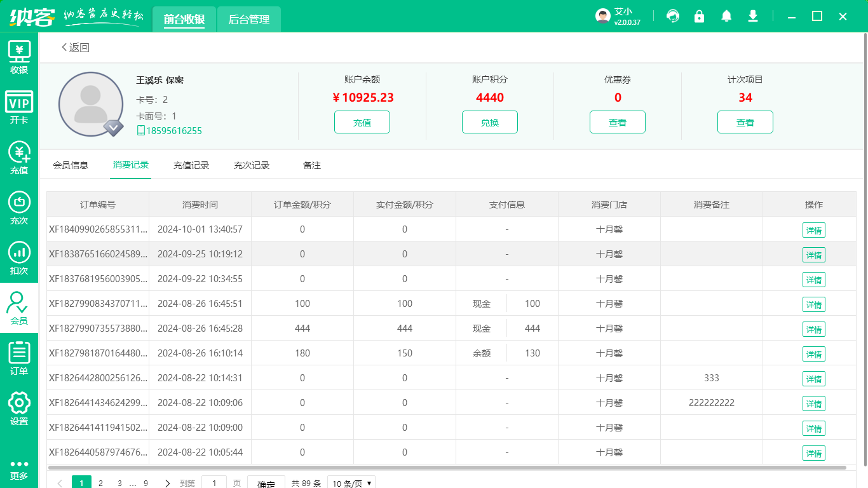Open the 收银 cashier sidebar icon
Screen dimensions: 868x488
[19, 57]
